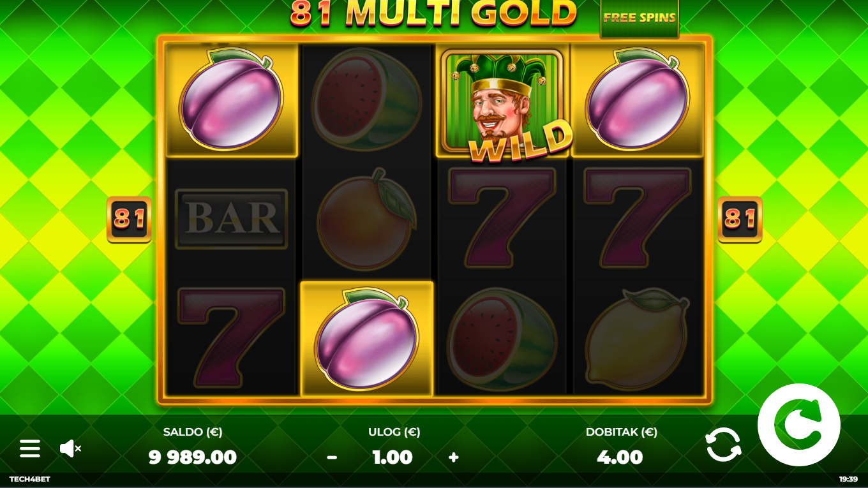This screenshot has width=868, height=488.
Task: Select the highlighted plum in the top-left cell
Action: click(x=232, y=100)
